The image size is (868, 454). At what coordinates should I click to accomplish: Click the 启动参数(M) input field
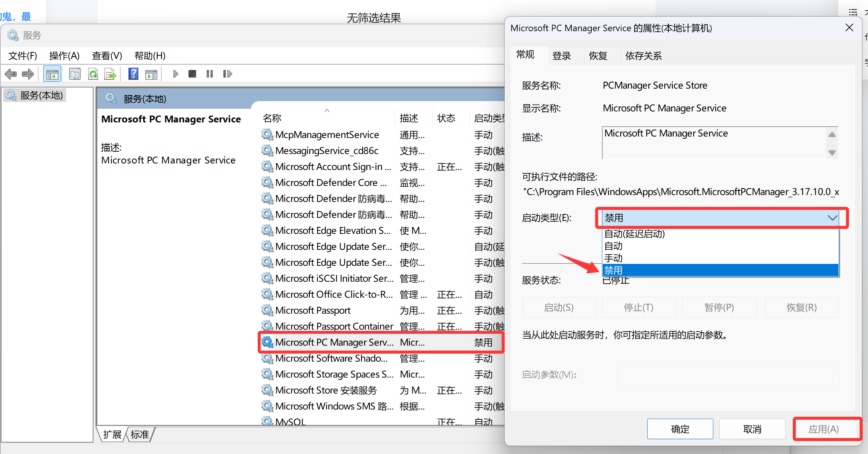(x=728, y=374)
